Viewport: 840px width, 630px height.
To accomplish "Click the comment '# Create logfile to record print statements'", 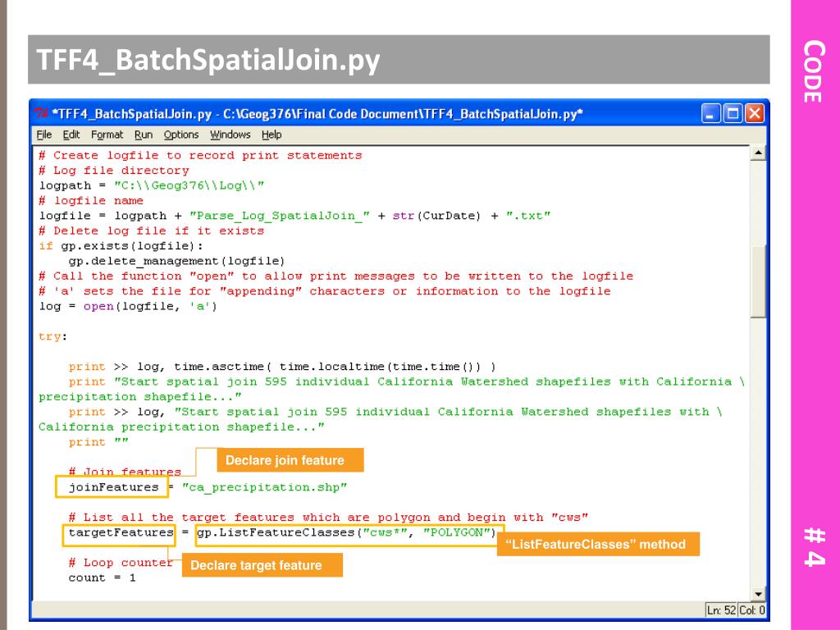I will 200,155.
